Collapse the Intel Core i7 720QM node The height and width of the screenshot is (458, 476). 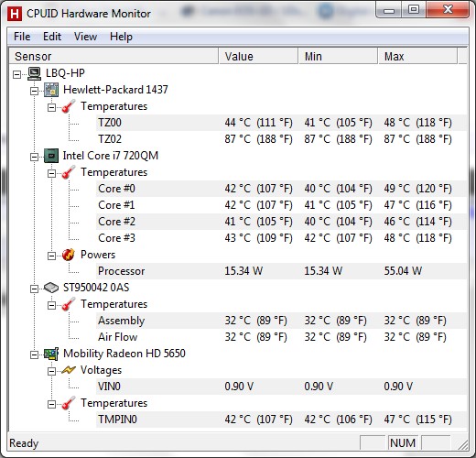[x=35, y=157]
